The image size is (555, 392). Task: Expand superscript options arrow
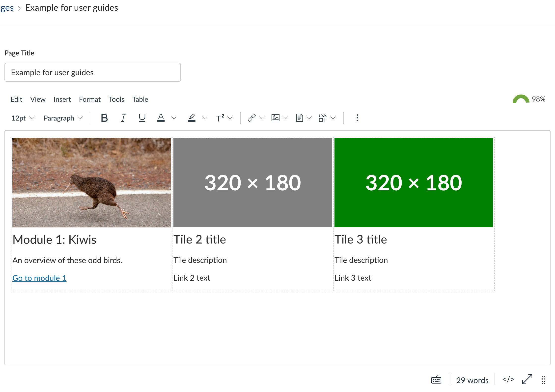(x=230, y=118)
